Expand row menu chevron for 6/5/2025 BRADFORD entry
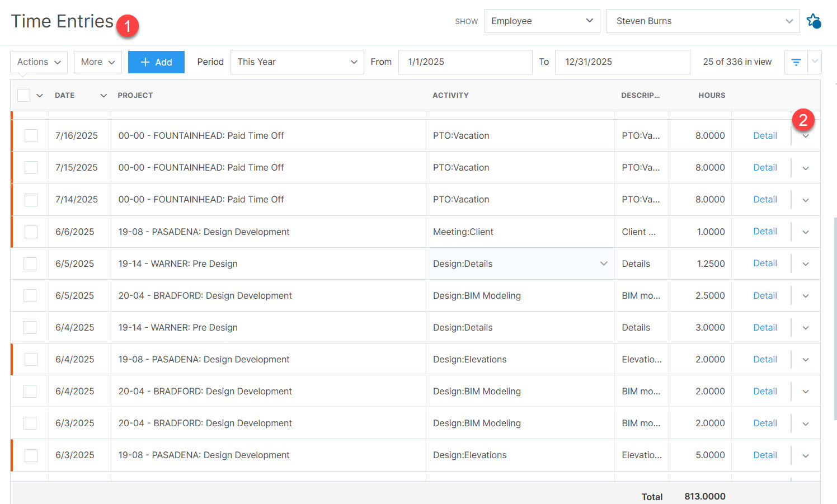This screenshot has width=837, height=504. pyautogui.click(x=806, y=296)
